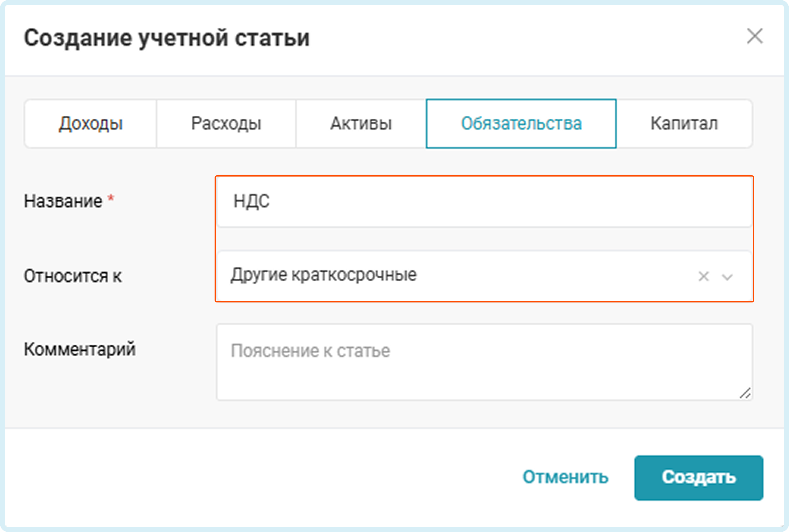Open the Капитал tab
This screenshot has width=789, height=532.
point(684,124)
